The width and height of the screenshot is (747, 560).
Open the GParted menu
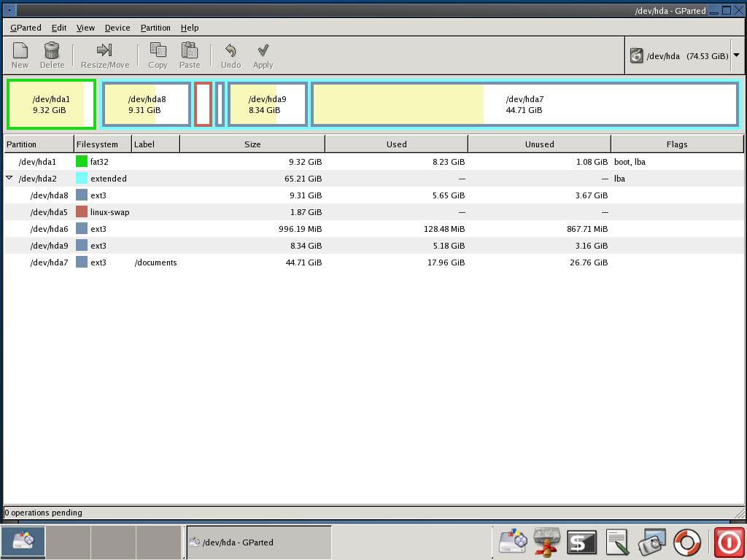(x=26, y=28)
